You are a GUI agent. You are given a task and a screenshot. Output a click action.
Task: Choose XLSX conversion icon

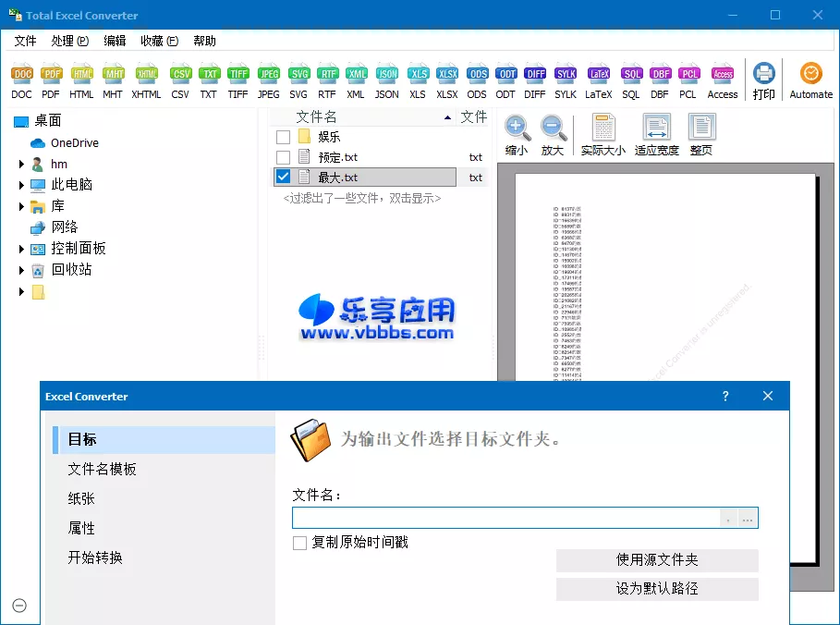pos(447,74)
